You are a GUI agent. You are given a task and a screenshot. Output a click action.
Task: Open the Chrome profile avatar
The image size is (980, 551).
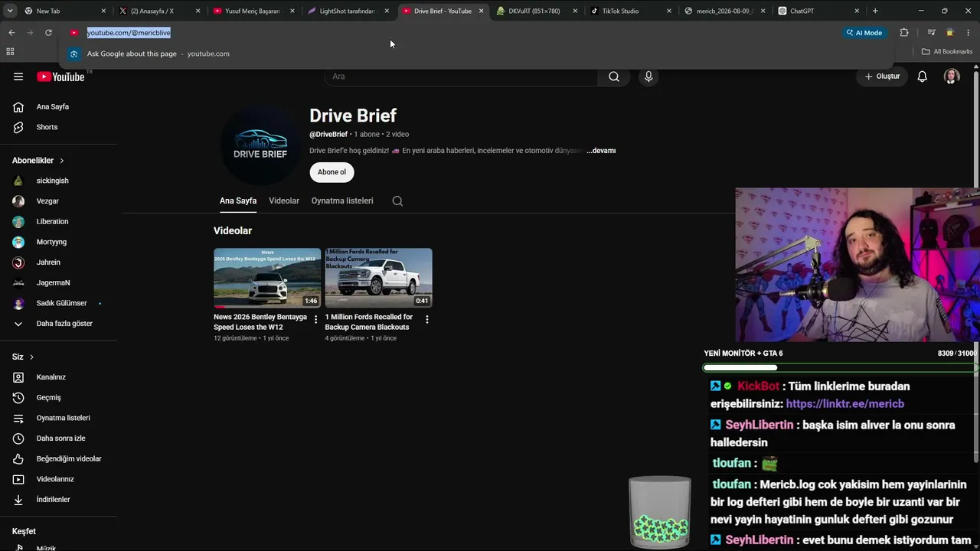[x=950, y=33]
